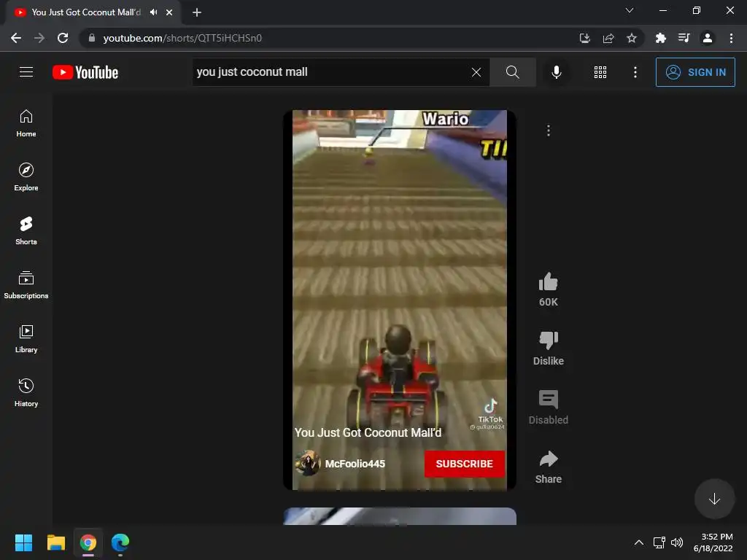The width and height of the screenshot is (747, 560).
Task: Click the address bar URL
Action: [182, 38]
